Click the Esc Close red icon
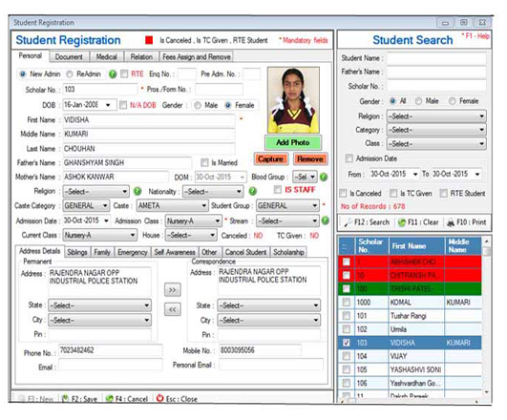Image resolution: width=507 pixels, height=420 pixels. click(x=159, y=398)
